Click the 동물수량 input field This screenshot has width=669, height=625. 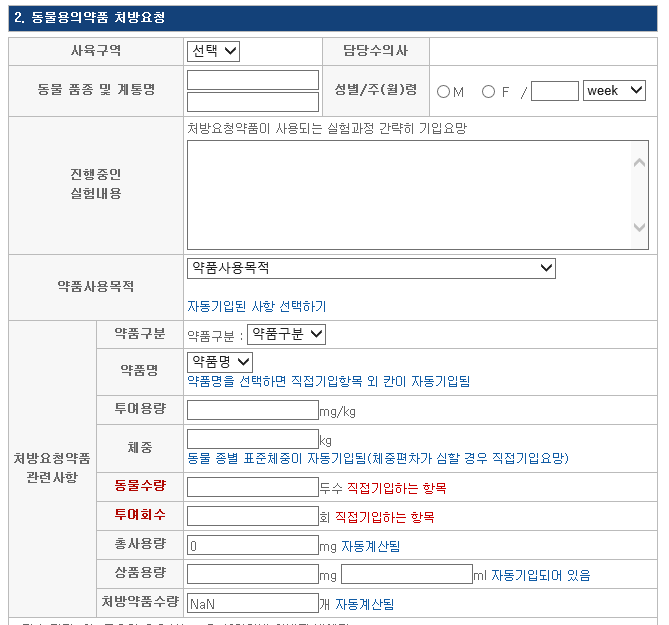click(x=252, y=487)
